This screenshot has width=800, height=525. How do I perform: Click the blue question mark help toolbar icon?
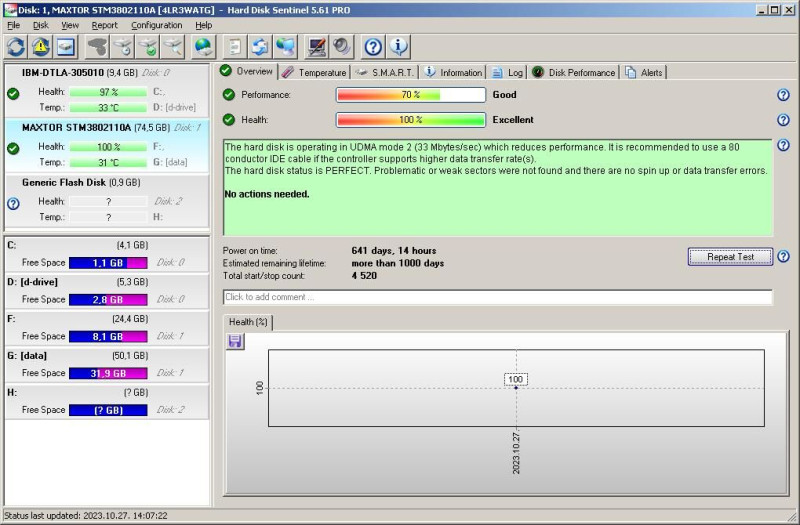373,47
